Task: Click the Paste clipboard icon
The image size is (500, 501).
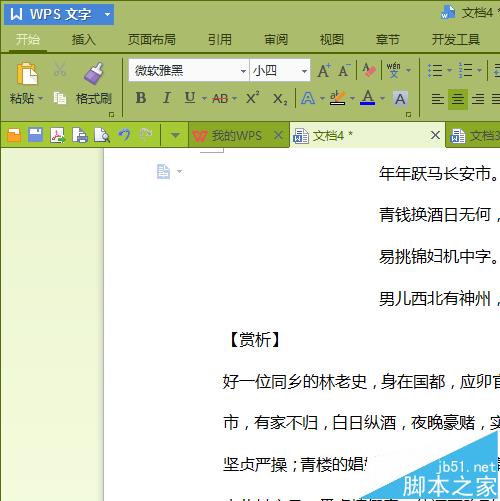Action: (27, 74)
